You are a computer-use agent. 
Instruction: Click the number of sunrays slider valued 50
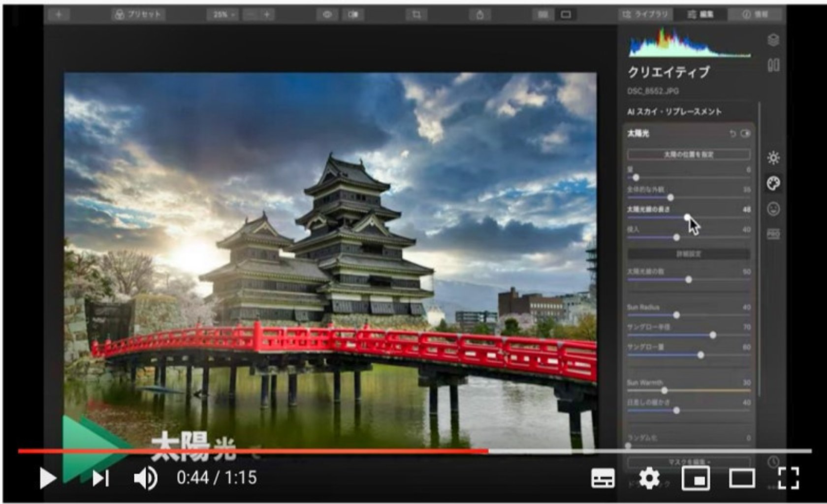point(689,280)
